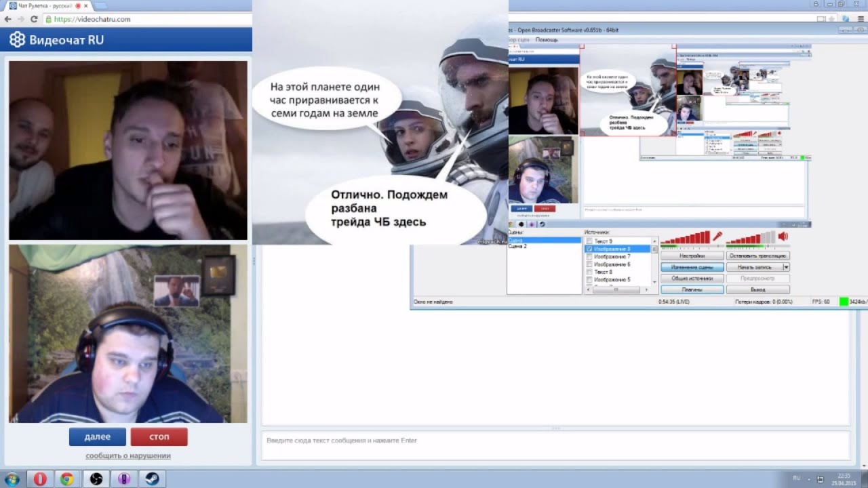The height and width of the screenshot is (488, 868).
Task: Click the Начать запись button
Action: [x=754, y=267]
